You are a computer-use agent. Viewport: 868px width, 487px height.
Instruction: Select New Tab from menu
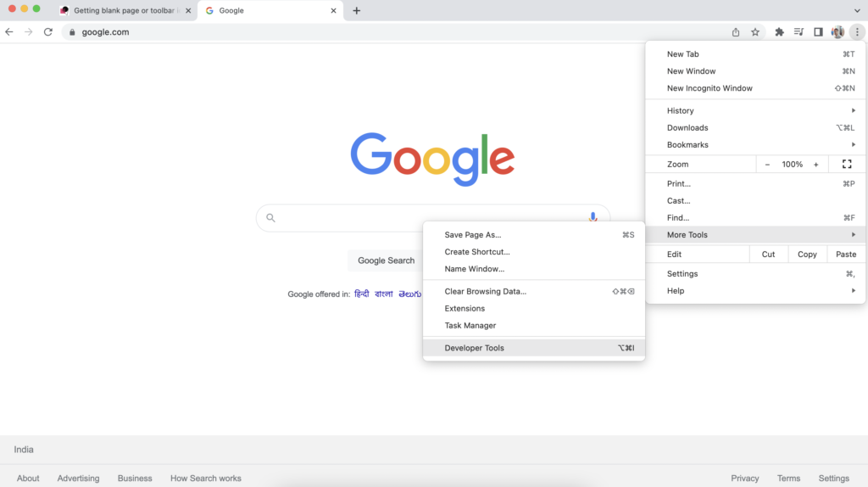coord(755,54)
